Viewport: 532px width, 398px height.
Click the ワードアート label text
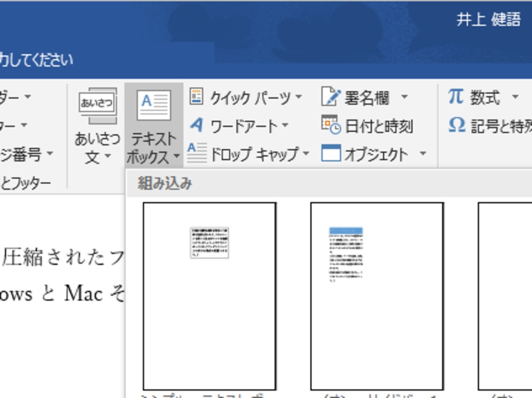(x=244, y=126)
